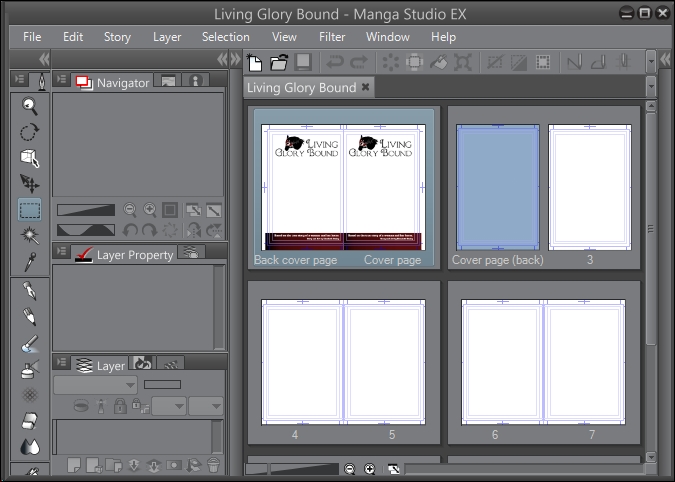This screenshot has height=482, width=675.
Task: Select the Object cube tool
Action: click(x=30, y=158)
